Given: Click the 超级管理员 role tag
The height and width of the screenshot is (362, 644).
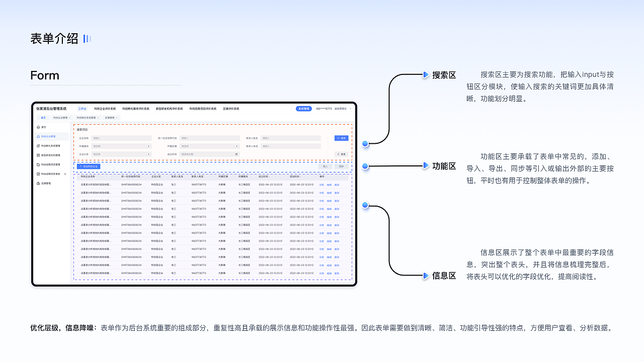Looking at the screenshot, I should [x=341, y=109].
